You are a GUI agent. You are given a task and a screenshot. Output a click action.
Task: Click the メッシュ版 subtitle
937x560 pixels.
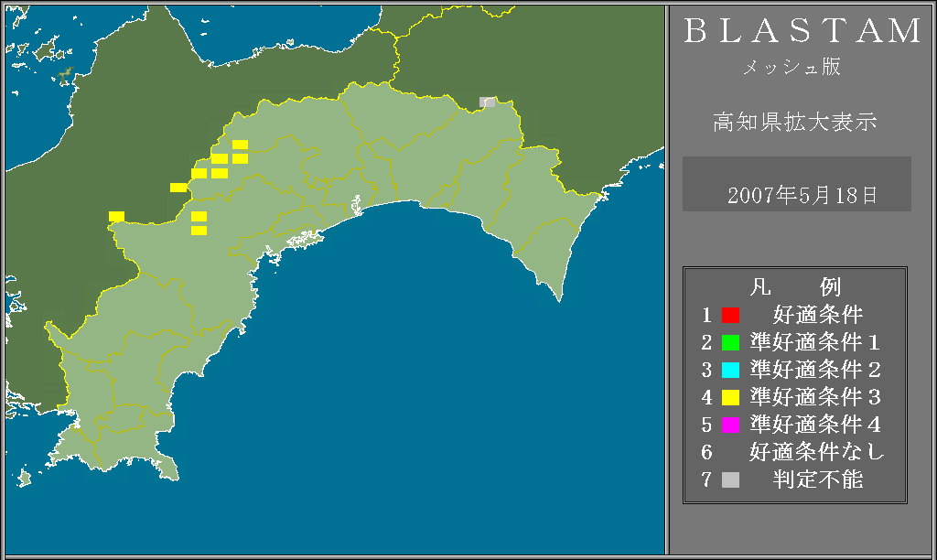coord(792,67)
